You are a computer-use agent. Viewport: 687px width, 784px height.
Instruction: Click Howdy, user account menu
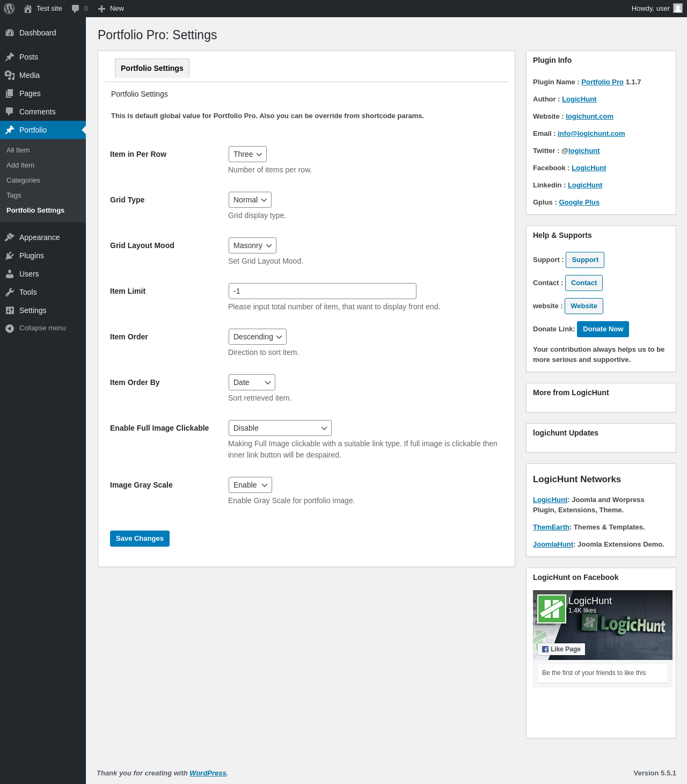point(657,9)
